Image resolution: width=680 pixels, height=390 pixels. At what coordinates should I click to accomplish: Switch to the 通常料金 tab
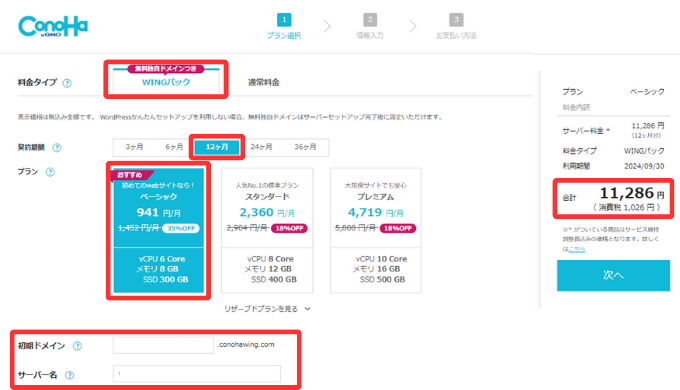264,82
